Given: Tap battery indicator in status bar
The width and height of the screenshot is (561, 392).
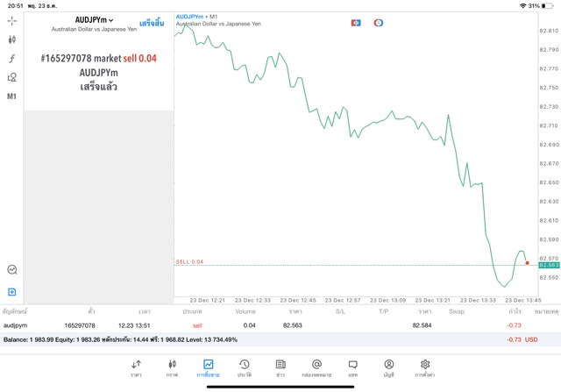Looking at the screenshot, I should (x=547, y=6).
